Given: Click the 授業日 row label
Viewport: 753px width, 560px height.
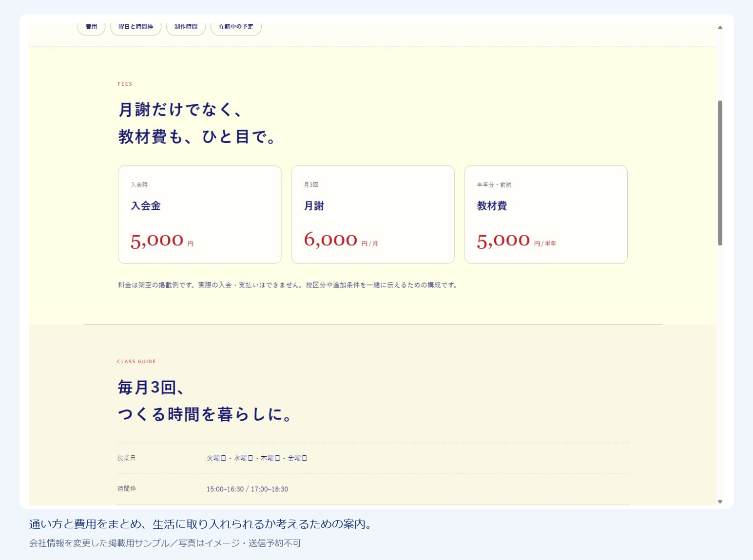Looking at the screenshot, I should [126, 458].
